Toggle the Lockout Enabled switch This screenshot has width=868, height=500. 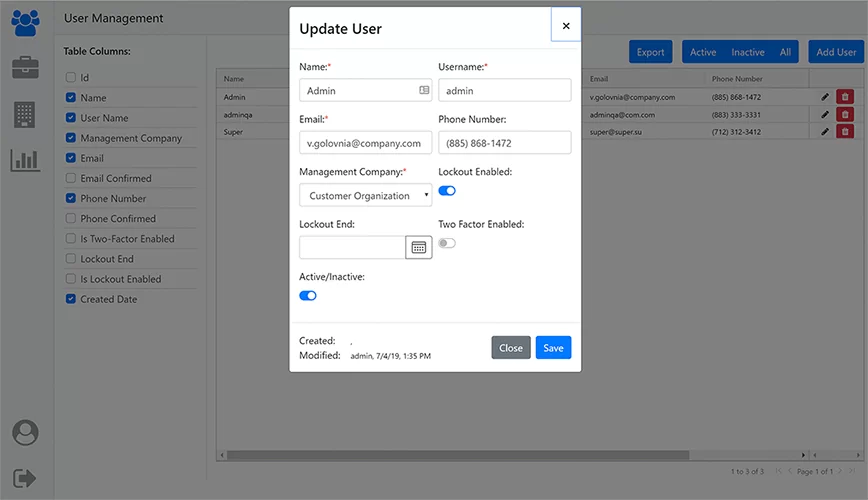coord(447,190)
